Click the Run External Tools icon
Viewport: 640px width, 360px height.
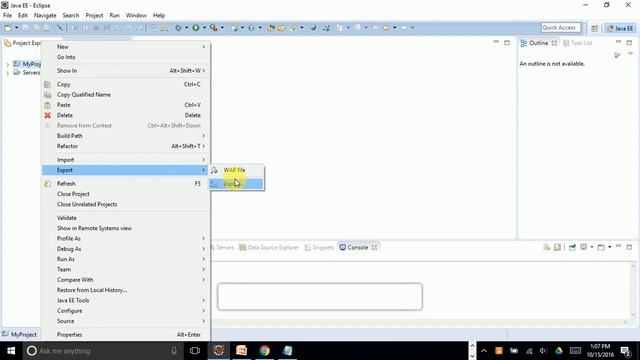(x=213, y=28)
